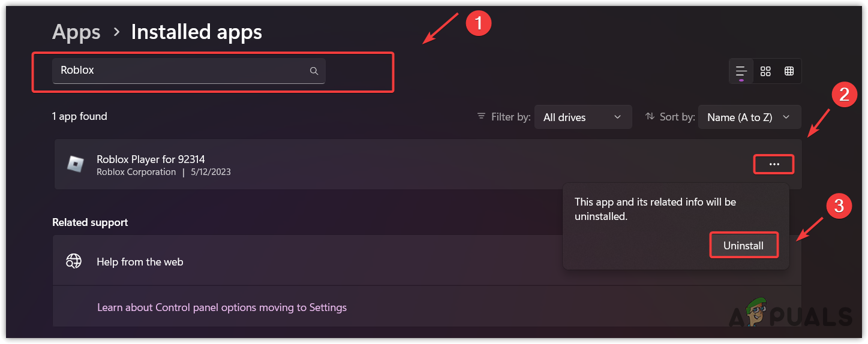Focus the Roblox search text field
The image size is (868, 344).
pos(180,71)
